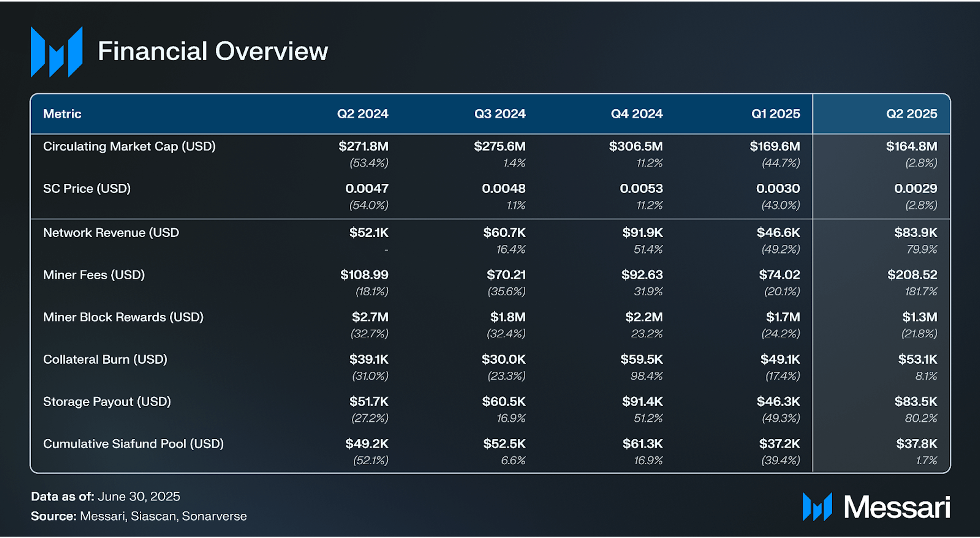Click the small Messari icon at bottom right
The image size is (980, 538).
(817, 506)
